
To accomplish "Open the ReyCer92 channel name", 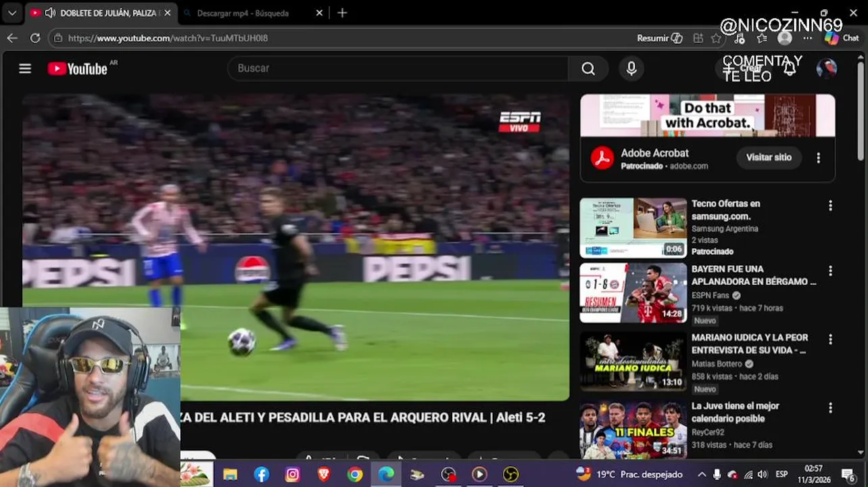I will tap(708, 432).
